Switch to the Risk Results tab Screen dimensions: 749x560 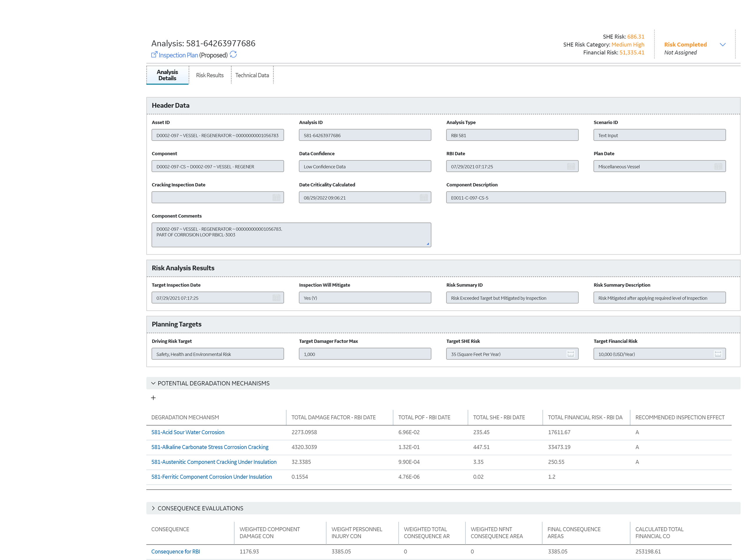pos(209,75)
